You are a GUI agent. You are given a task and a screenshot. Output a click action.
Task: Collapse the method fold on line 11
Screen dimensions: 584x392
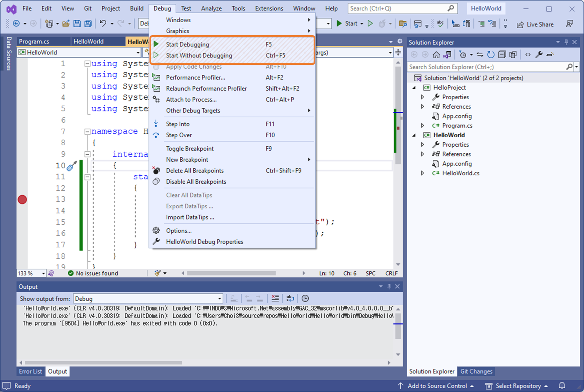(x=87, y=177)
